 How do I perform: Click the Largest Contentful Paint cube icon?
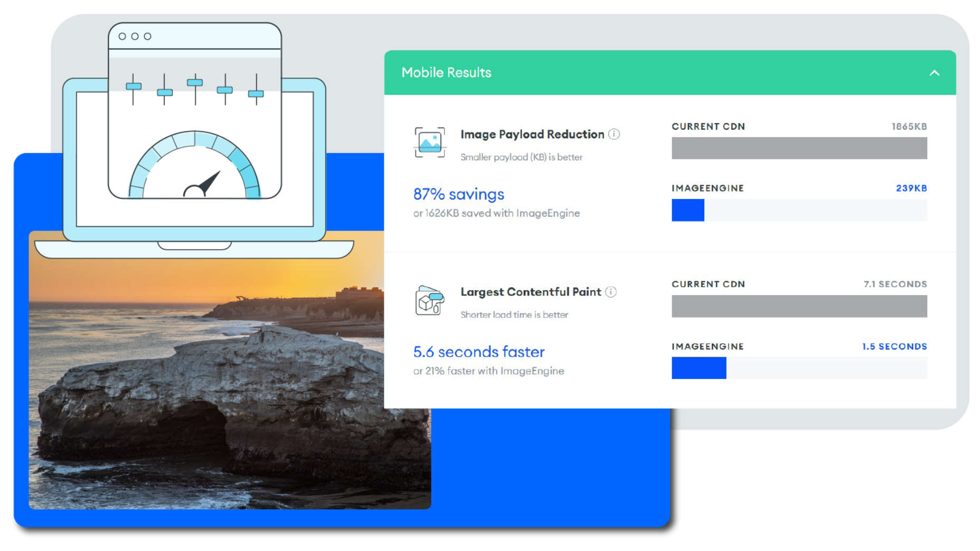[x=430, y=300]
